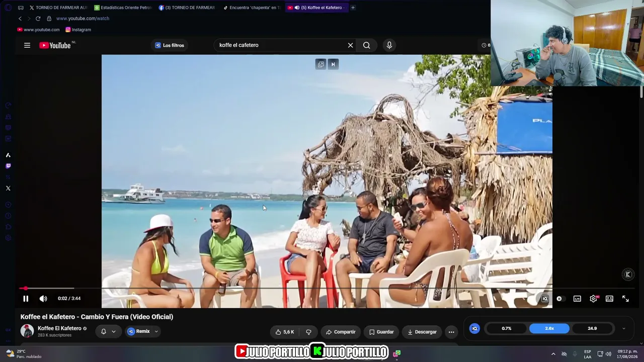This screenshot has height=362, width=644.
Task: Share the video via Compartir
Action: pos(341,332)
